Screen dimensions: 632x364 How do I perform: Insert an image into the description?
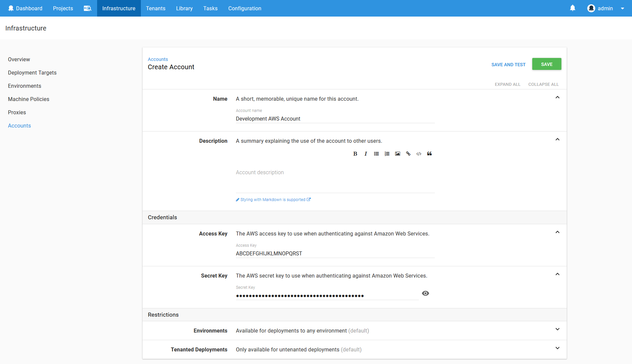397,153
